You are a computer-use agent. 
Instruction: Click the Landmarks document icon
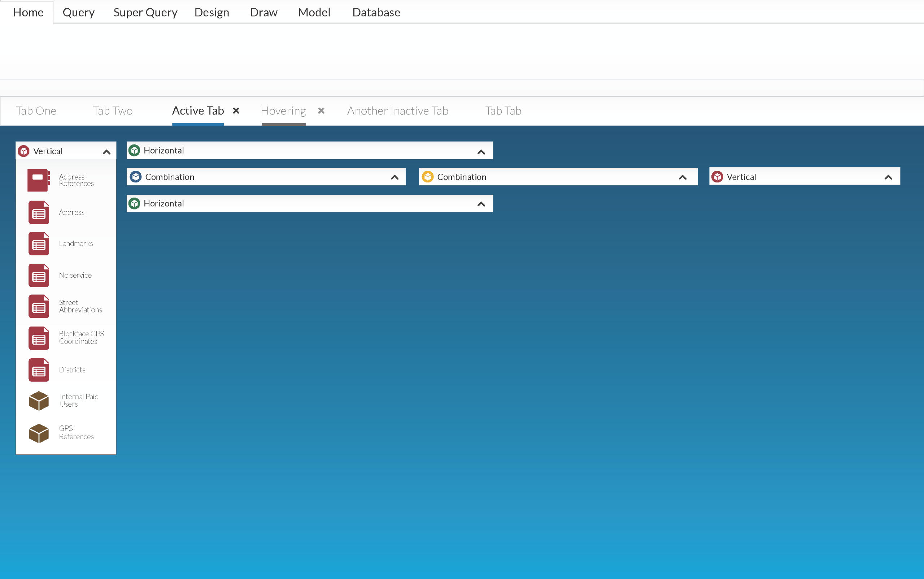pyautogui.click(x=39, y=243)
